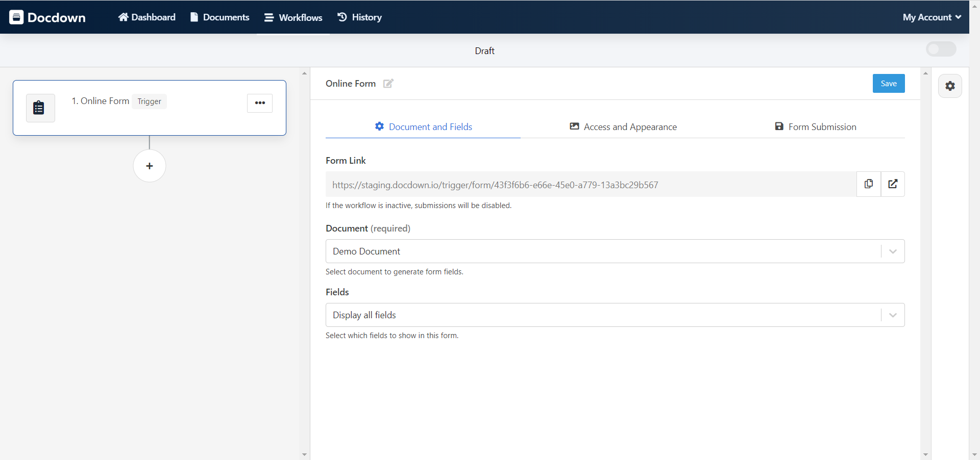Open workflow settings with the gear icon
Viewport: 980px width, 460px height.
(x=950, y=86)
